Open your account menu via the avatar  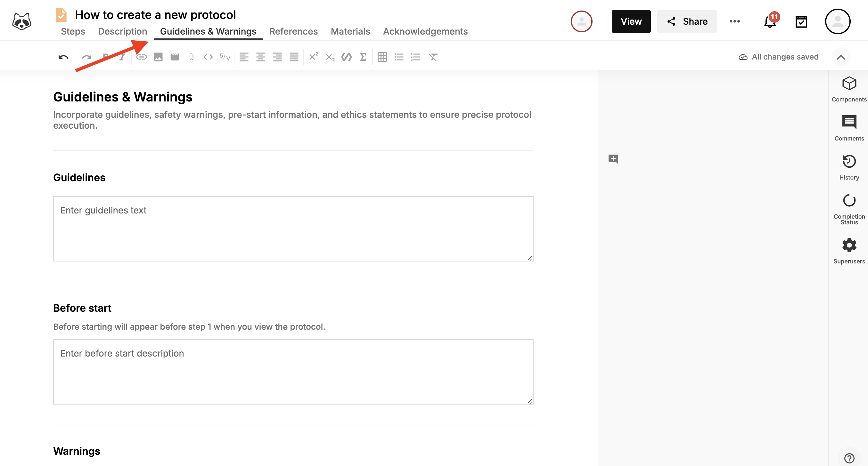click(x=838, y=21)
